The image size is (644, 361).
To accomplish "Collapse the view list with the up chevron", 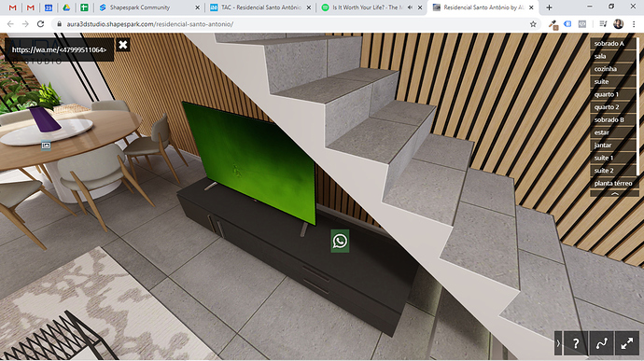I will click(x=614, y=193).
